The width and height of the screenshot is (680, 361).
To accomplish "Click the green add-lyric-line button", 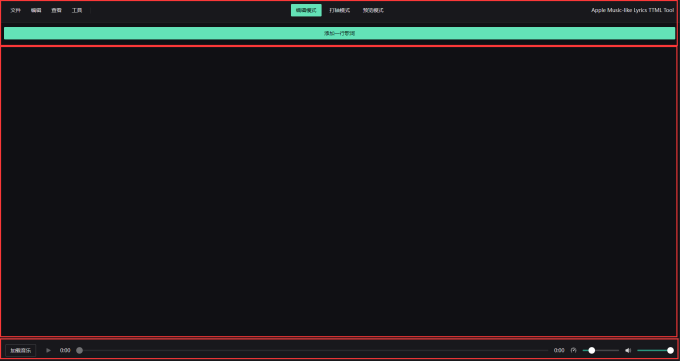I will pos(340,33).
